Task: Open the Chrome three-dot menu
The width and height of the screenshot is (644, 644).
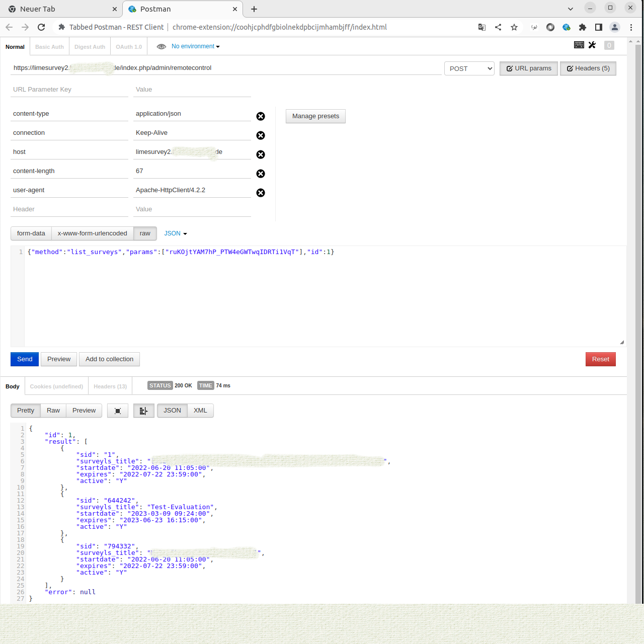Action: 631,27
